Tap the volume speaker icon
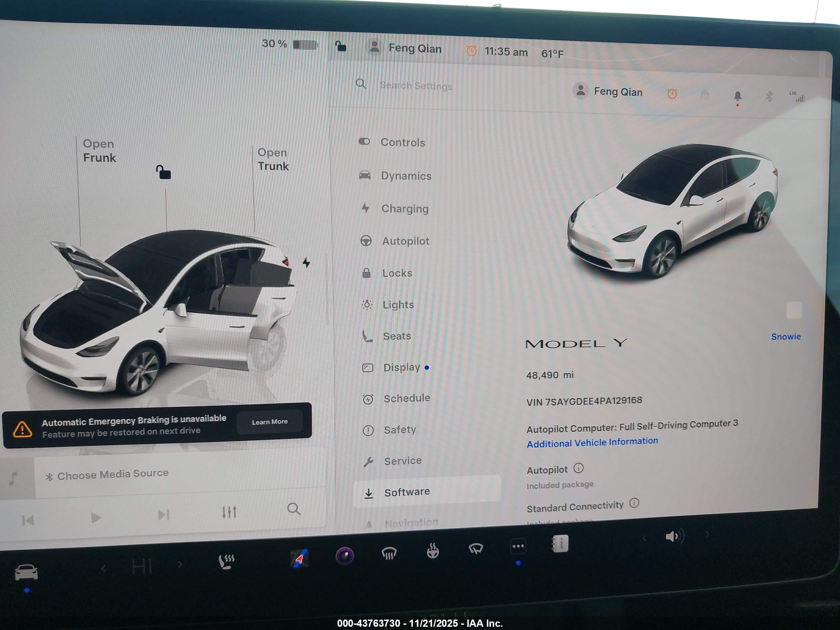The width and height of the screenshot is (840, 630). (675, 536)
